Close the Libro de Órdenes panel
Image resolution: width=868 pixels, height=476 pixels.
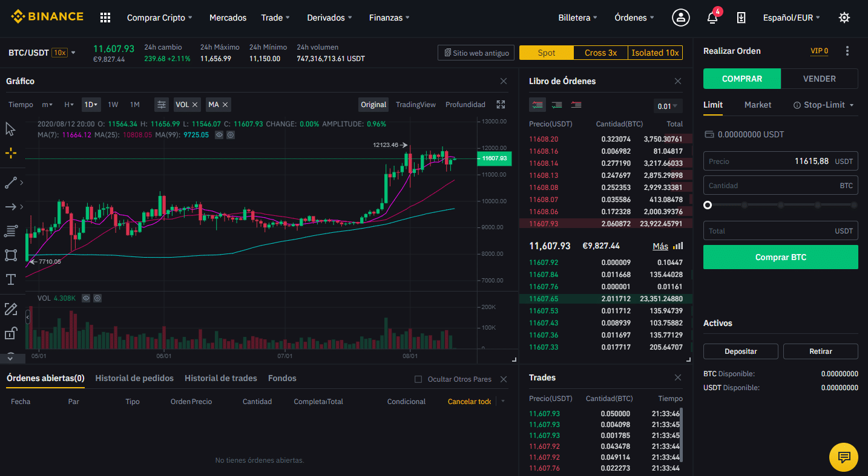678,81
